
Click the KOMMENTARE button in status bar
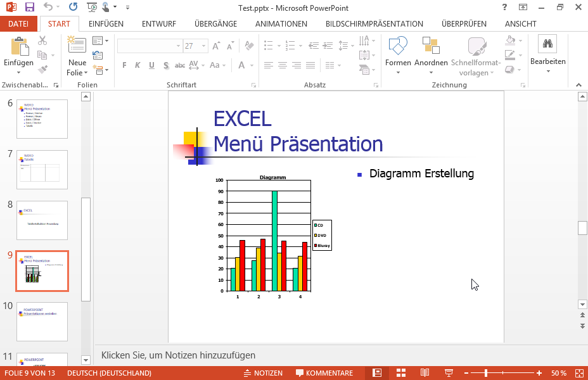pos(324,373)
